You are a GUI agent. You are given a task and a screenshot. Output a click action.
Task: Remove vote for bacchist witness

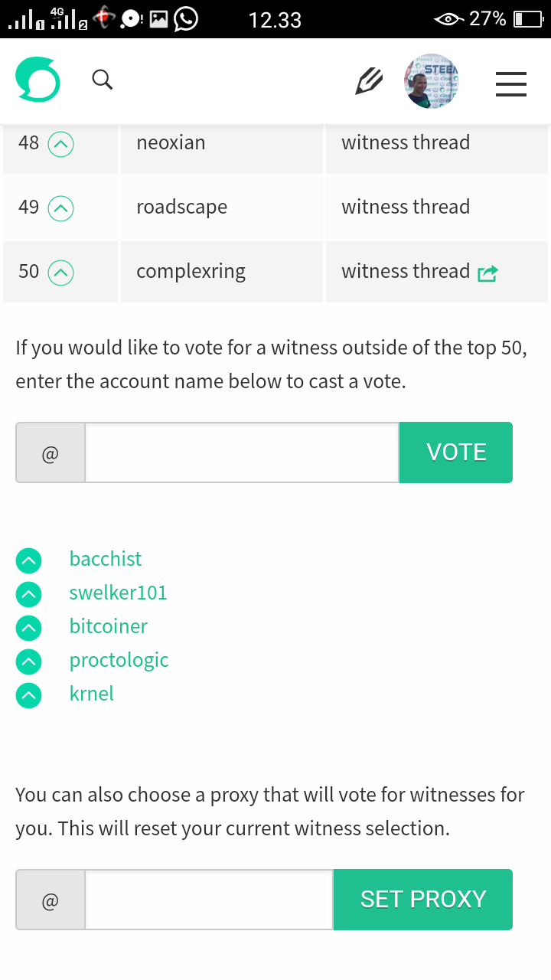click(x=28, y=560)
